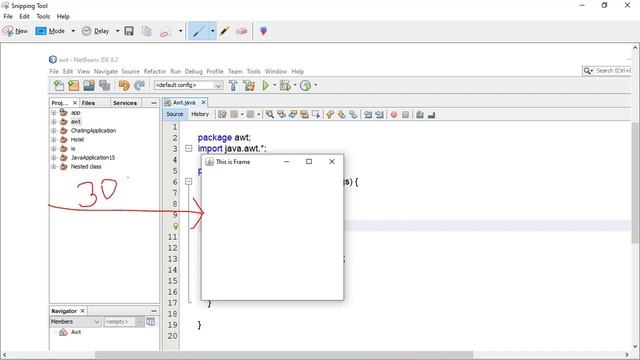Click the NetBeans New File icon
The width and height of the screenshot is (640, 360).
(x=59, y=85)
